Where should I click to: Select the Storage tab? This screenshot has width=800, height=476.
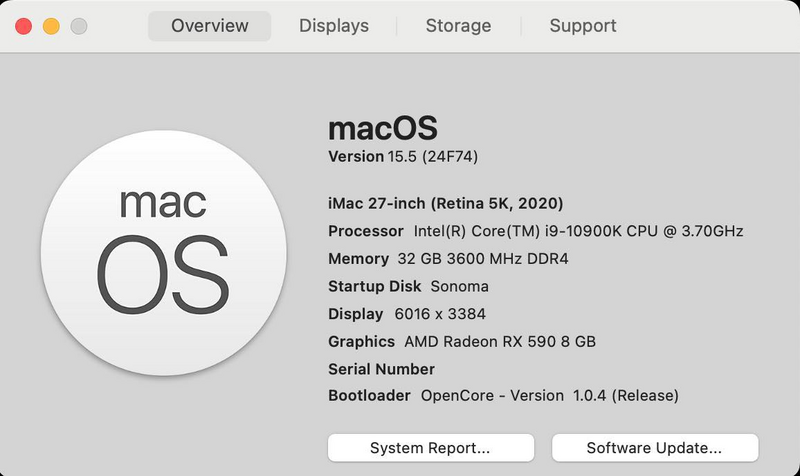point(458,26)
